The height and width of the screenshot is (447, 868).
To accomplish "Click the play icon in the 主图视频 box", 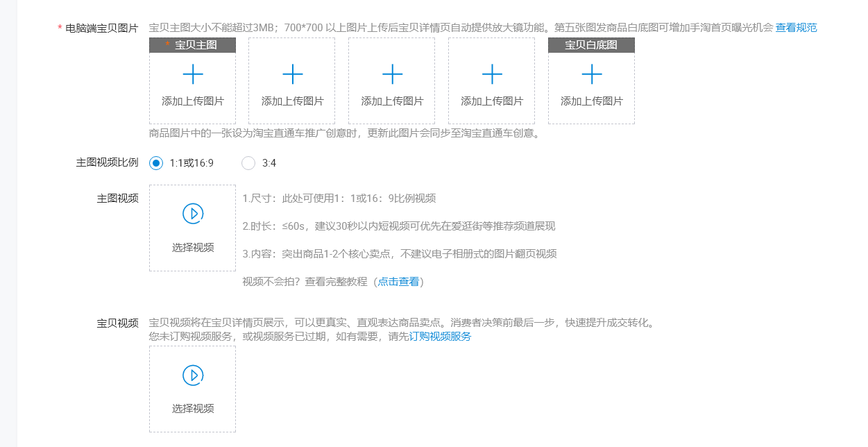I will click(193, 214).
